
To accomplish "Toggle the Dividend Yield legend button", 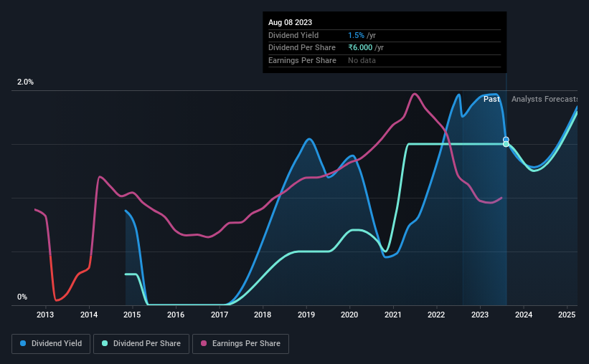I will pyautogui.click(x=51, y=344).
